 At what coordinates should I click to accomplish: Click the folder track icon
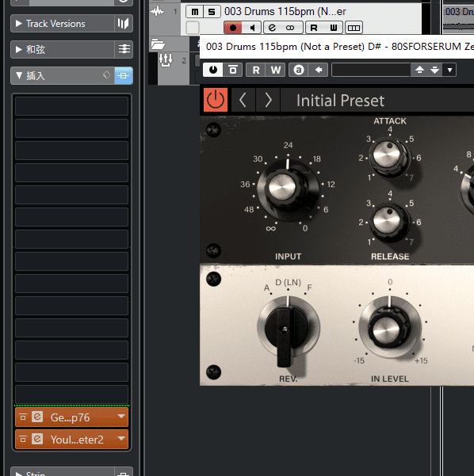[x=158, y=44]
